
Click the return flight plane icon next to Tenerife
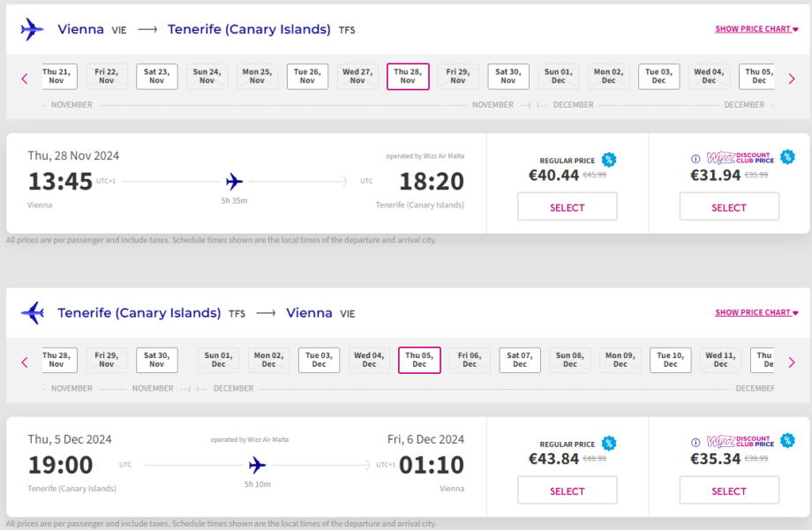click(x=32, y=313)
